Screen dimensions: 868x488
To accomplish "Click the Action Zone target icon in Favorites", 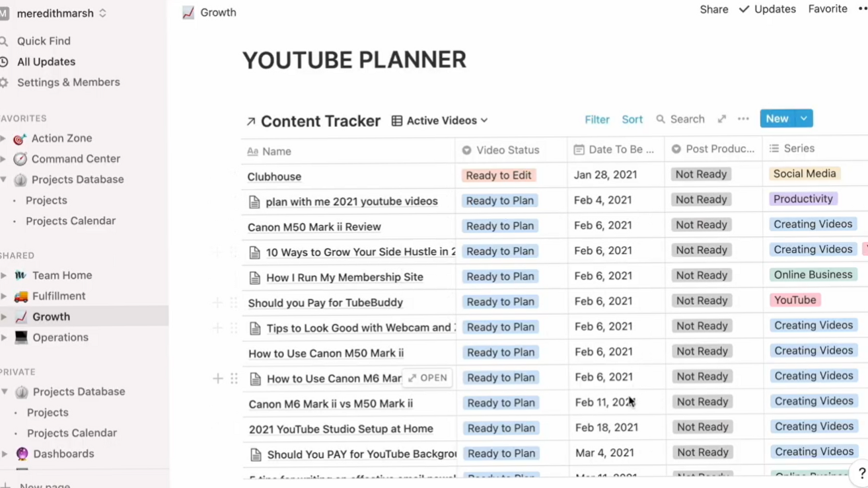I will point(19,138).
